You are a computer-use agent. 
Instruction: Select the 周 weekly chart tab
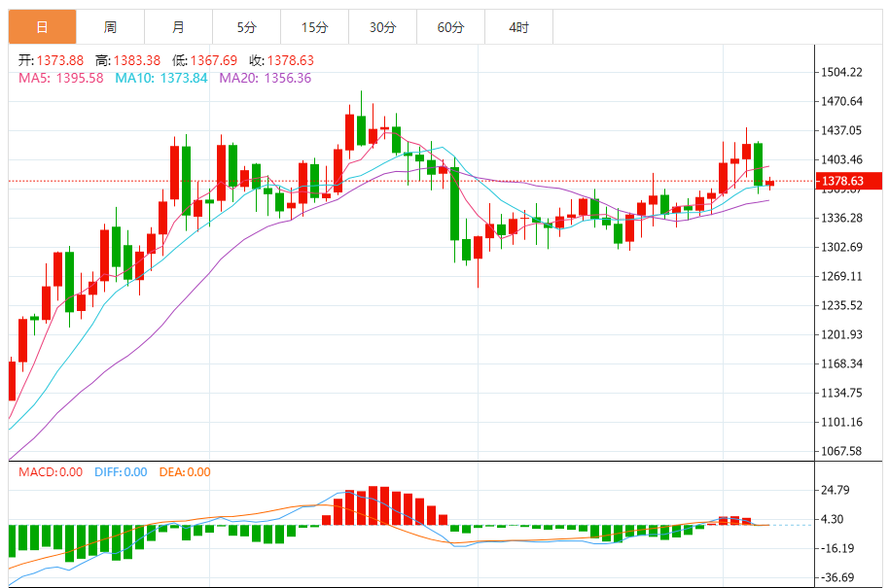point(110,27)
